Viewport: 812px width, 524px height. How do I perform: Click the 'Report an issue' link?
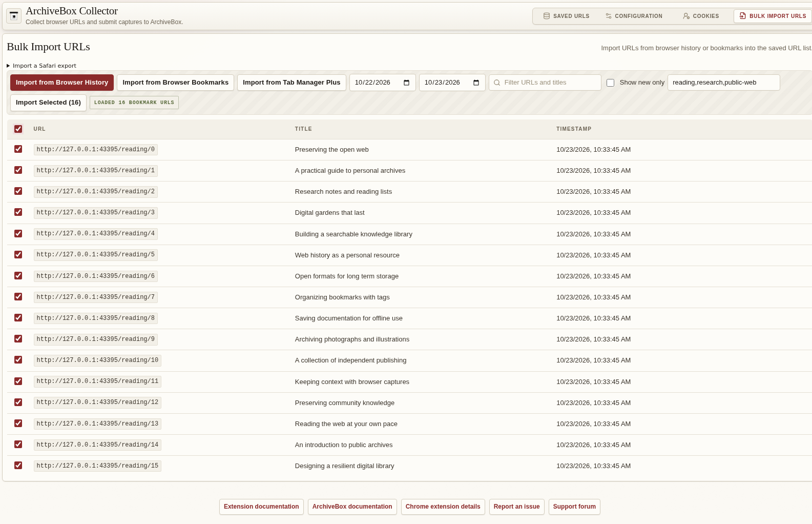click(x=517, y=507)
